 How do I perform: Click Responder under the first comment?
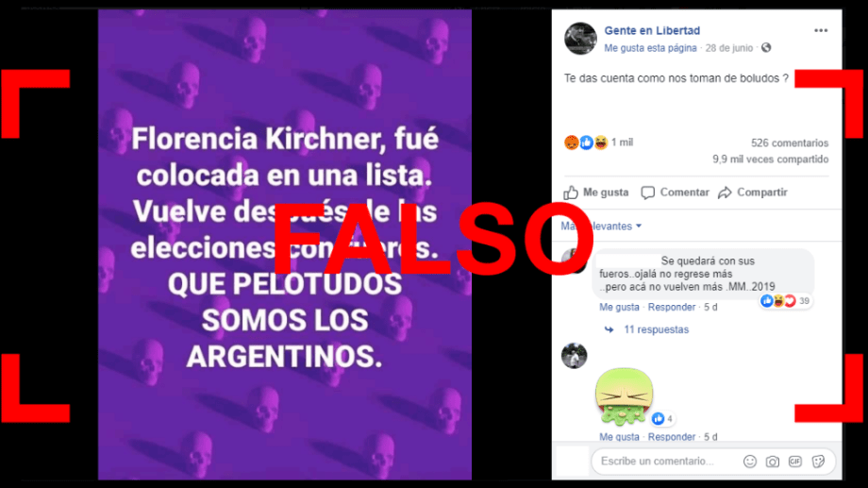(x=672, y=307)
